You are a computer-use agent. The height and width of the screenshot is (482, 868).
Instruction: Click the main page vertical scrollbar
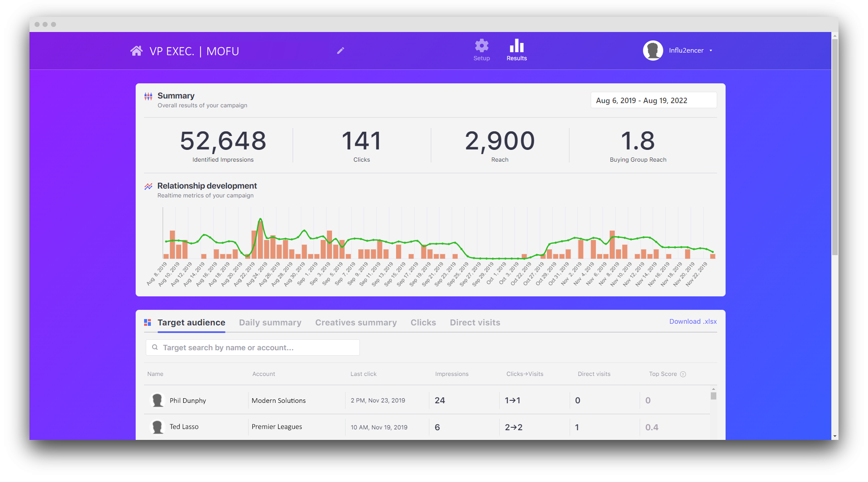(835, 147)
